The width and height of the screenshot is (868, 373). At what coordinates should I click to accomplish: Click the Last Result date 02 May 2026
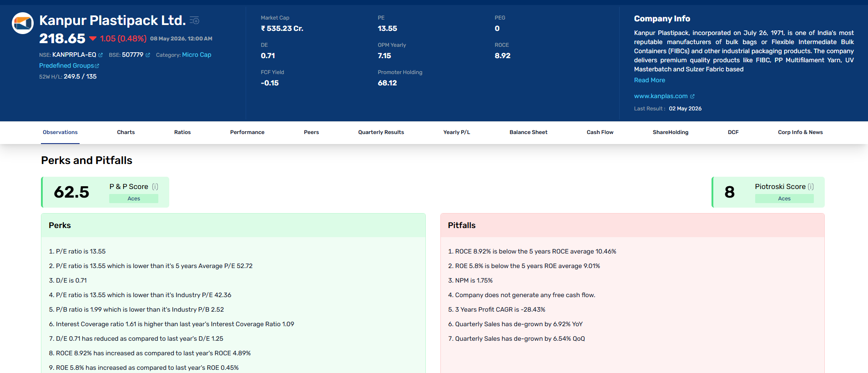[685, 109]
